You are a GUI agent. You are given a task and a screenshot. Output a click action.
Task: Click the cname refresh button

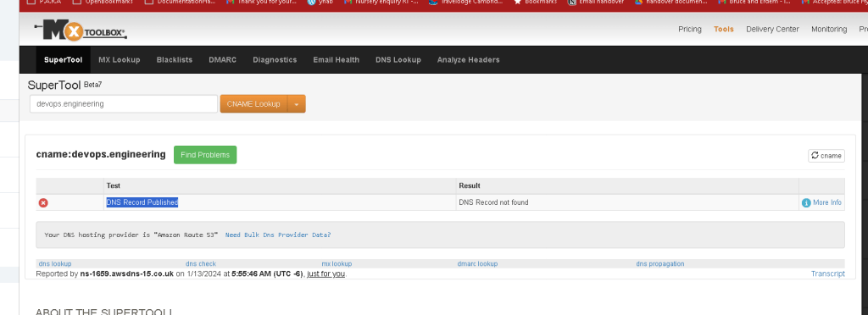point(826,155)
